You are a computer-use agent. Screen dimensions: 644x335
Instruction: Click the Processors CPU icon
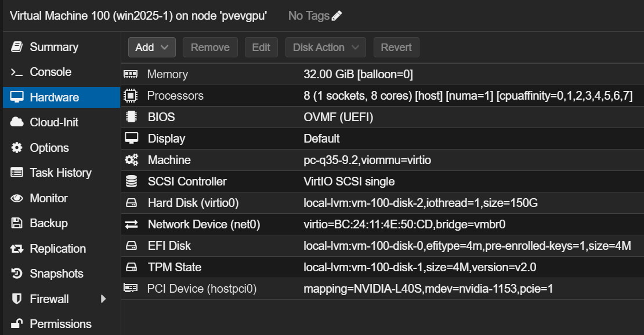(131, 96)
